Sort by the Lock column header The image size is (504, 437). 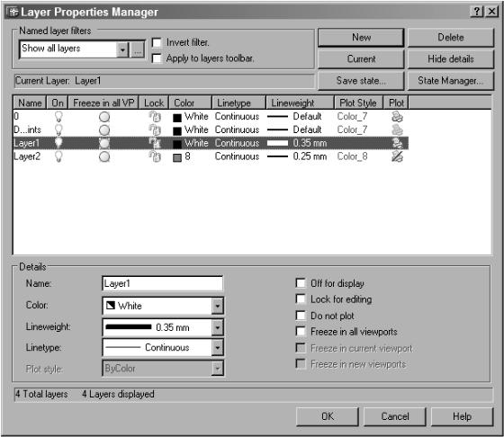(154, 103)
